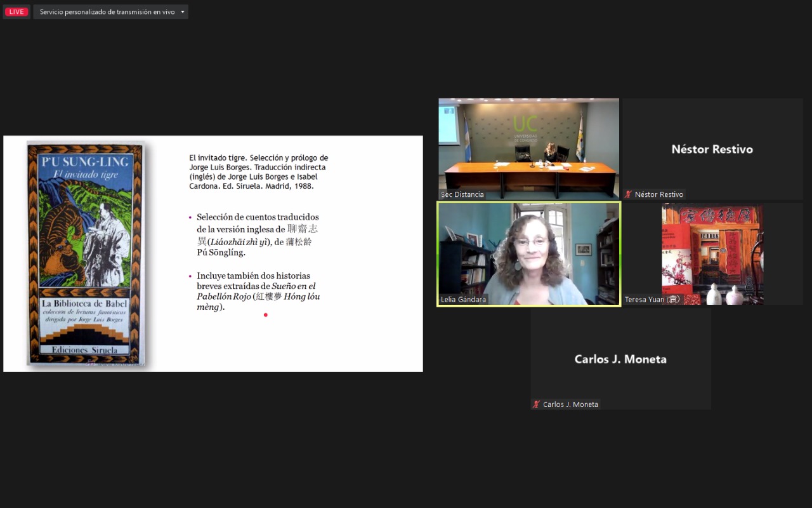Open the live streaming service dropdown
Image resolution: width=812 pixels, height=508 pixels.
(x=111, y=12)
